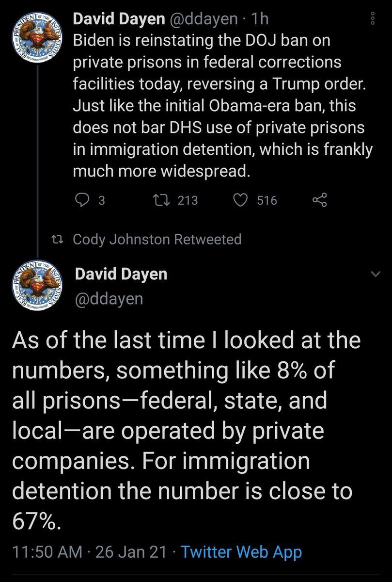Screen dimensions: 392x582
Task: Open the 11:50 AM · 26 Jan 21 timestamp
Action: click(x=89, y=552)
